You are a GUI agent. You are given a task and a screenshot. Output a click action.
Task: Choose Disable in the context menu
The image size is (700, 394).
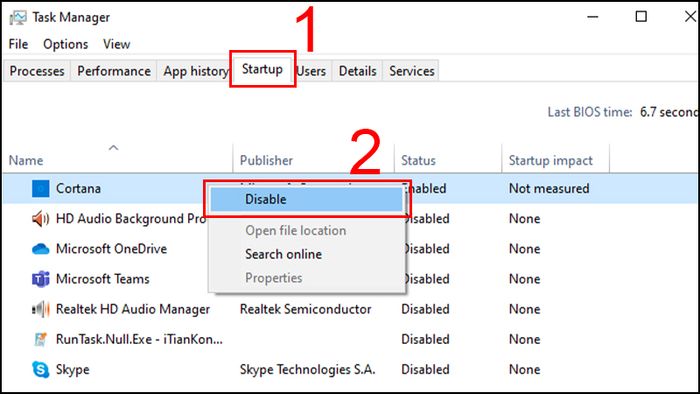307,199
